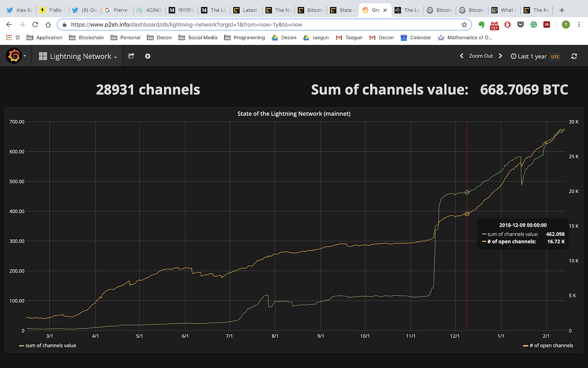Open the Programming bookmarks folder

pyautogui.click(x=244, y=37)
